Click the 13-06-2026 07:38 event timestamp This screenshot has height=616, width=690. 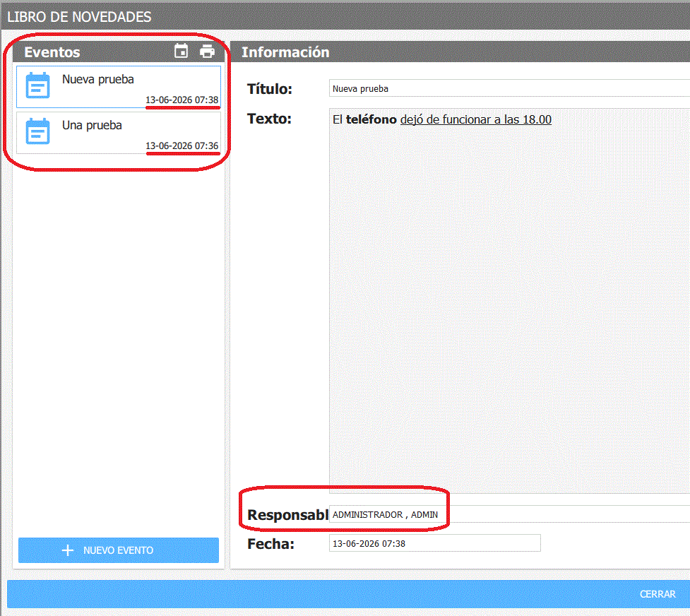coord(182,100)
